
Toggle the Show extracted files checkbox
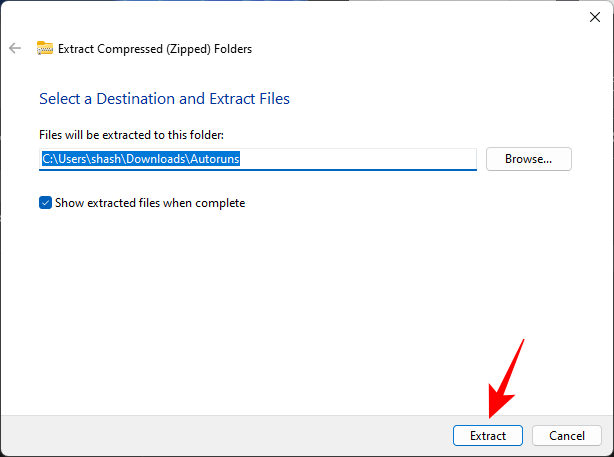click(x=45, y=203)
